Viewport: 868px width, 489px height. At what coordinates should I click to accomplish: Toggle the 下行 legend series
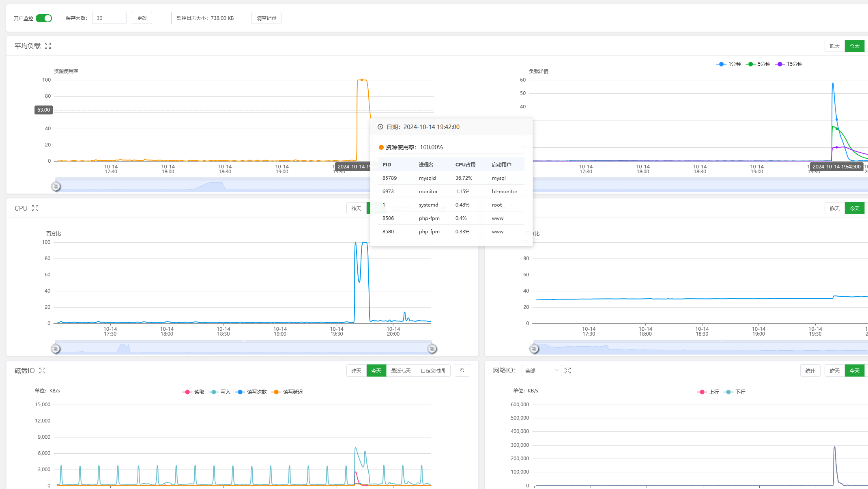[735, 392]
